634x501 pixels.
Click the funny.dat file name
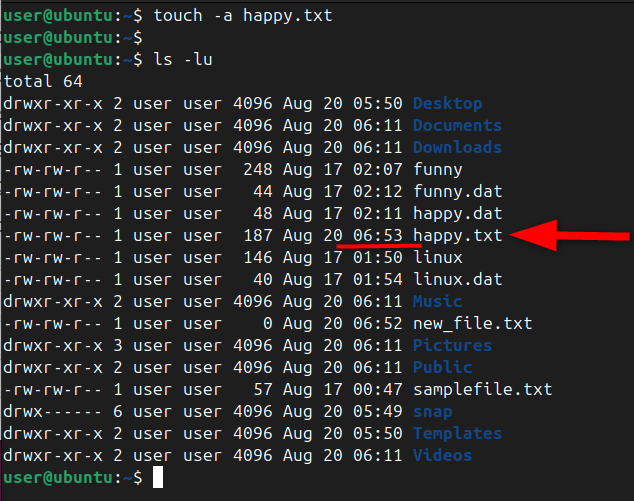pyautogui.click(x=457, y=192)
